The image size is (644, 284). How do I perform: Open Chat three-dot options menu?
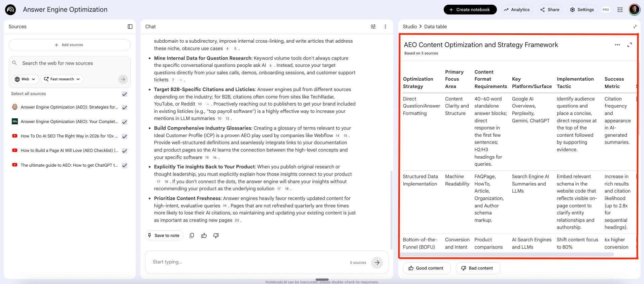[385, 27]
